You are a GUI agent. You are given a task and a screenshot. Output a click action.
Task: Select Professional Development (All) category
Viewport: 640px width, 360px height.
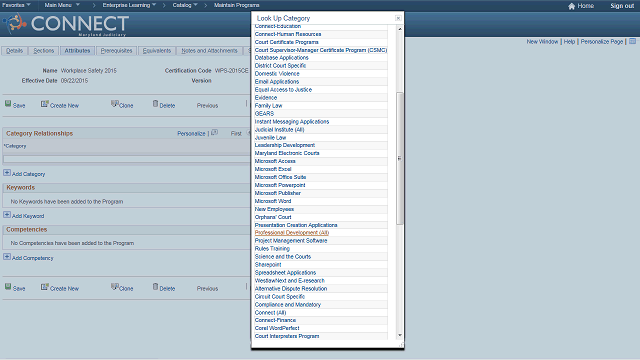pos(292,233)
